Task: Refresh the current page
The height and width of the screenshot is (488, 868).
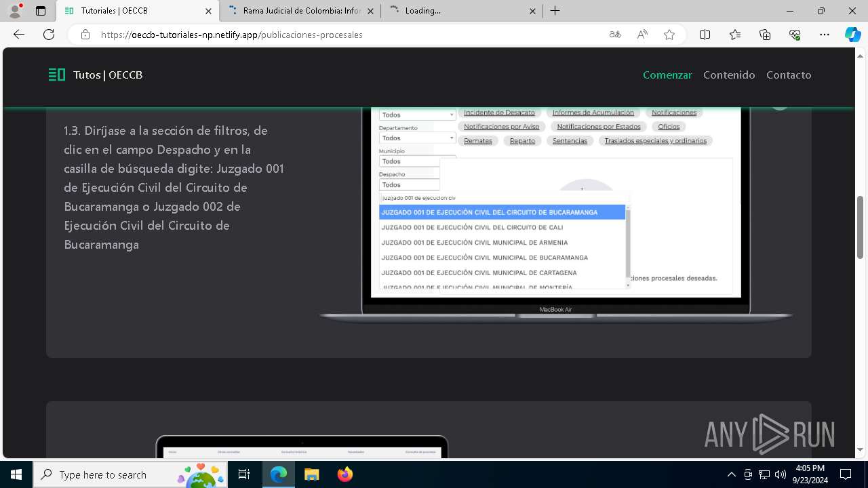Action: pos(49,35)
